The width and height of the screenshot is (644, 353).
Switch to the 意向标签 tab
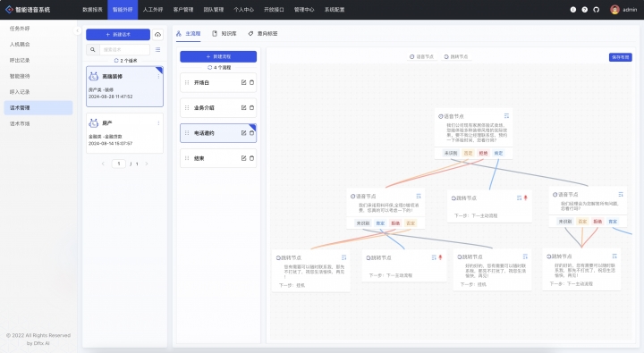(263, 34)
